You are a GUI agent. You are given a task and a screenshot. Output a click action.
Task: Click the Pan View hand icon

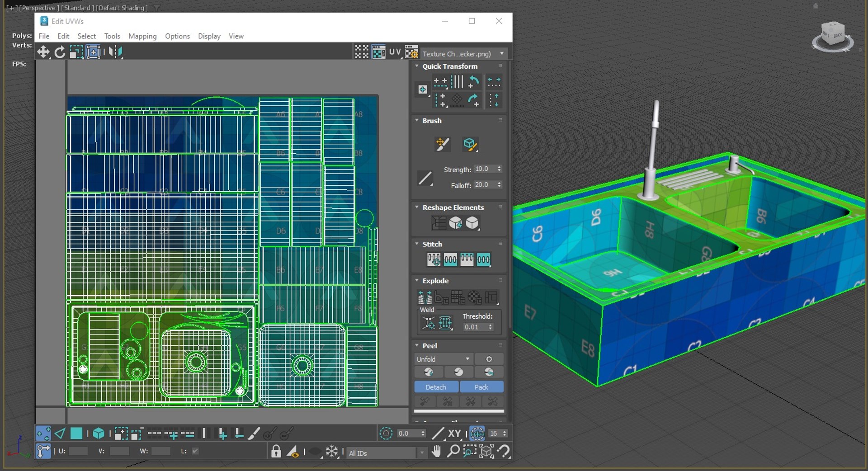[436, 451]
